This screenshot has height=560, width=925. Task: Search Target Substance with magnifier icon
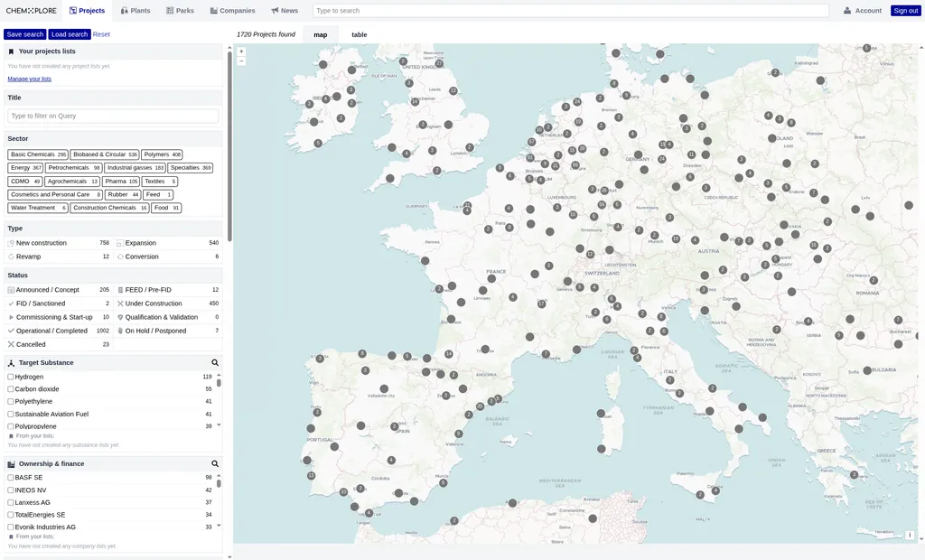pos(215,363)
